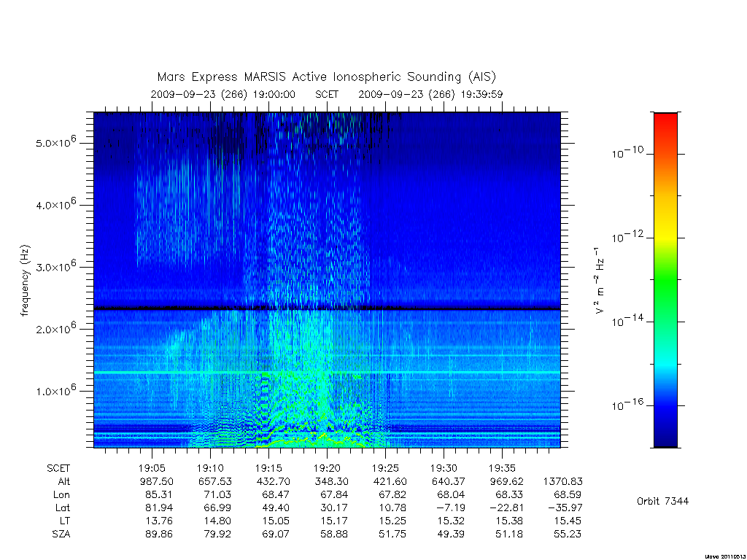Click altitude value '969.62'

click(506, 481)
